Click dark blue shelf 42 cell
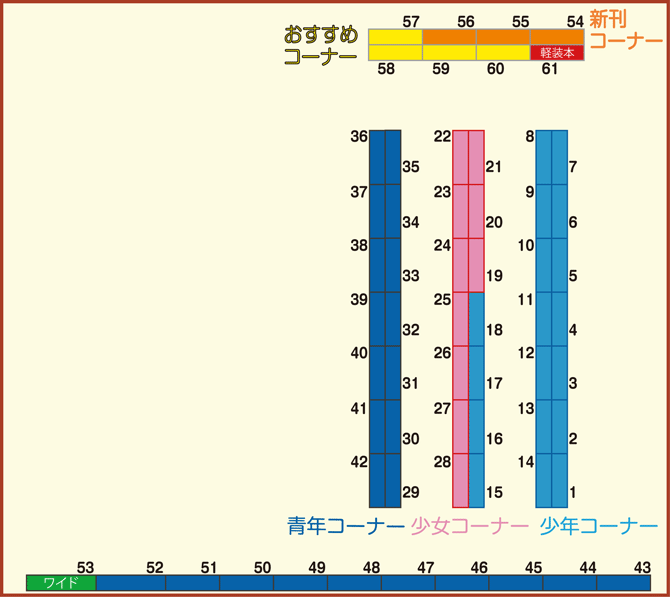Image resolution: width=670 pixels, height=597 pixels. click(x=377, y=480)
